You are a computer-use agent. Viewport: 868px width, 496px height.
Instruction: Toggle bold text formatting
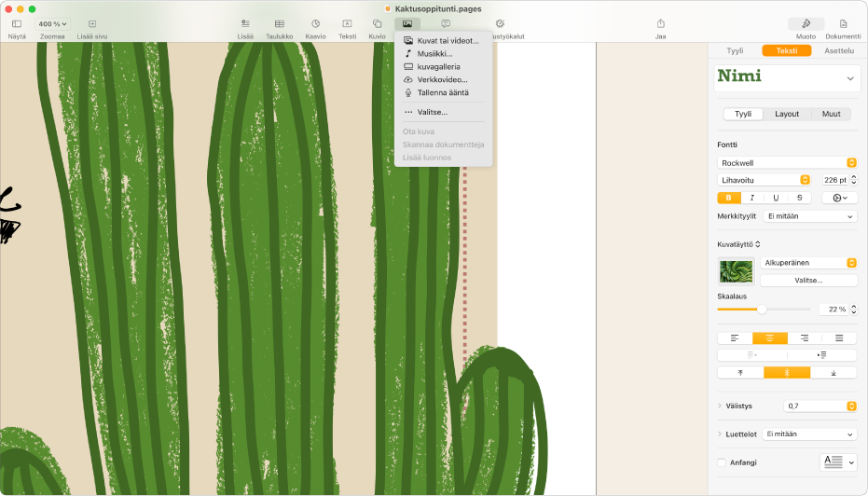point(728,198)
